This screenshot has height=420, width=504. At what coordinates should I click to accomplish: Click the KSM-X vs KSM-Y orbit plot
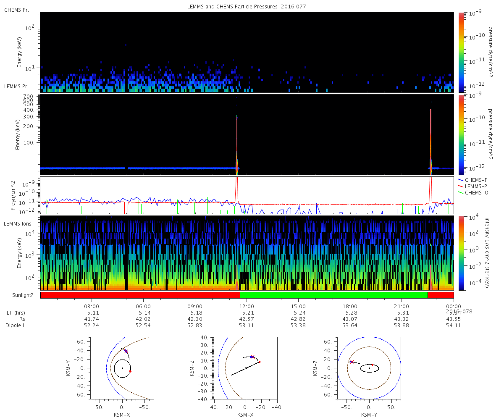(122, 367)
